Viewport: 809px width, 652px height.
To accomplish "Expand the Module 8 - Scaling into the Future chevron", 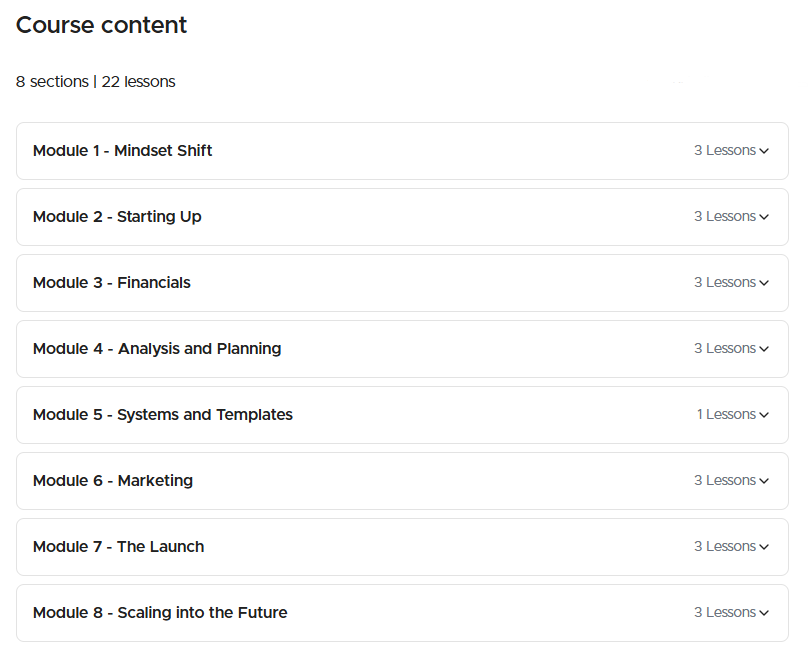I will (x=764, y=613).
